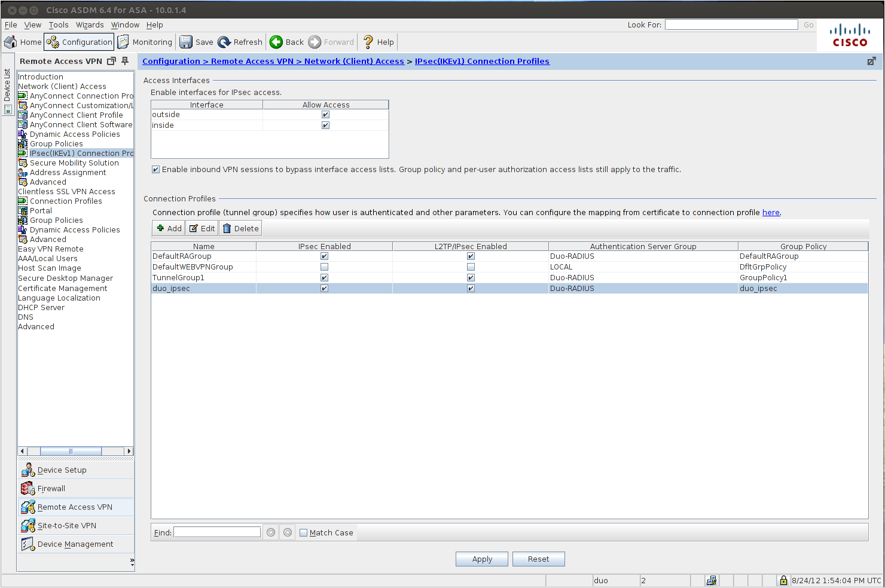The height and width of the screenshot is (588, 885).
Task: Click inside the Find text field
Action: pos(216,531)
